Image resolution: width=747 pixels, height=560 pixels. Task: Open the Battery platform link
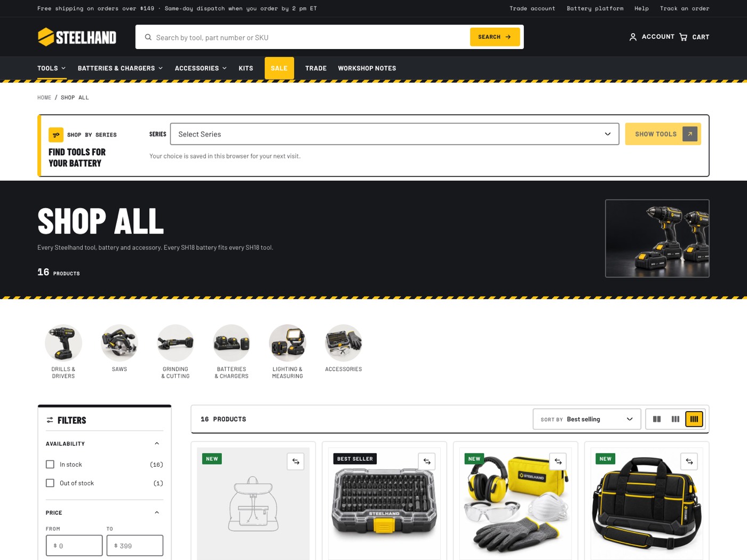(595, 9)
